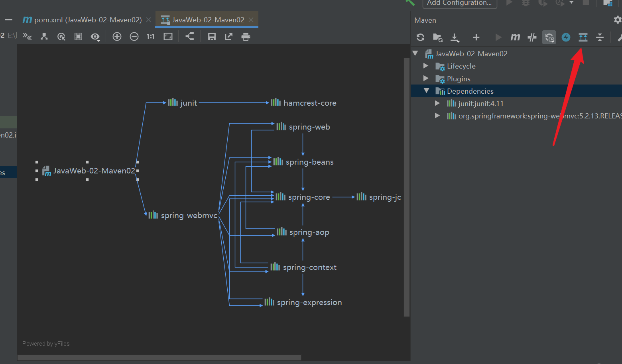Select JavaWeb-02-Maven02 project in Maven tree
This screenshot has height=364, width=622.
click(471, 54)
